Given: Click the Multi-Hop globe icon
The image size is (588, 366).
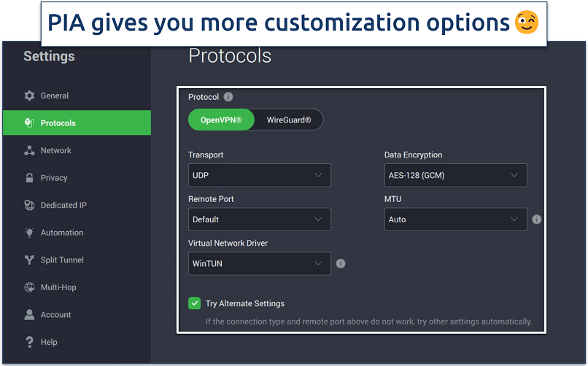Looking at the screenshot, I should click(29, 287).
